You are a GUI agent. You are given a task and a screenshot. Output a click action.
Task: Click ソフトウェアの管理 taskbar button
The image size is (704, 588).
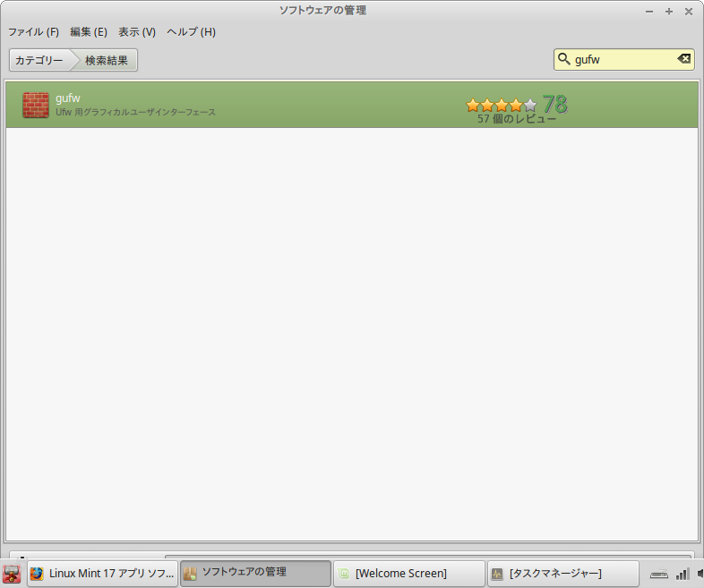pyautogui.click(x=255, y=573)
